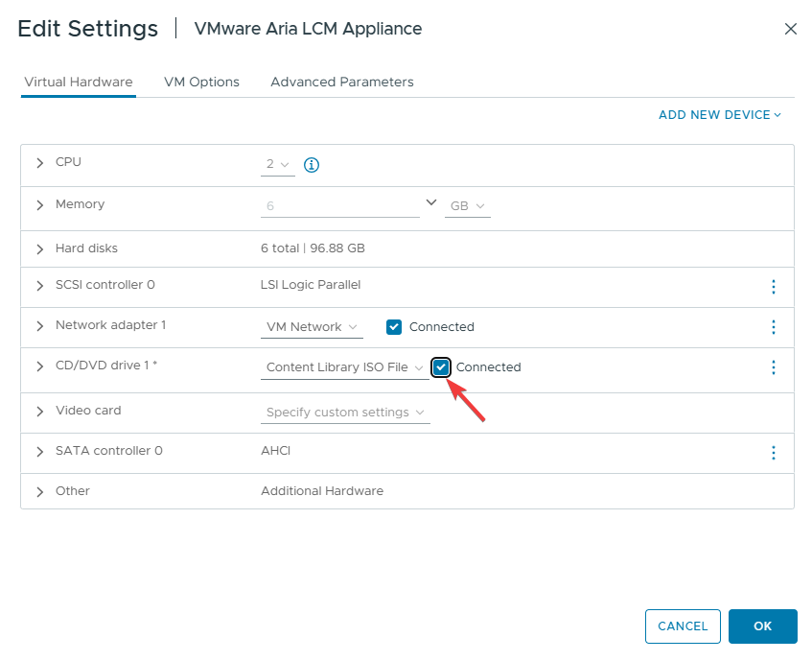Expand the SATA controller 0 row
The image size is (812, 661).
(40, 452)
